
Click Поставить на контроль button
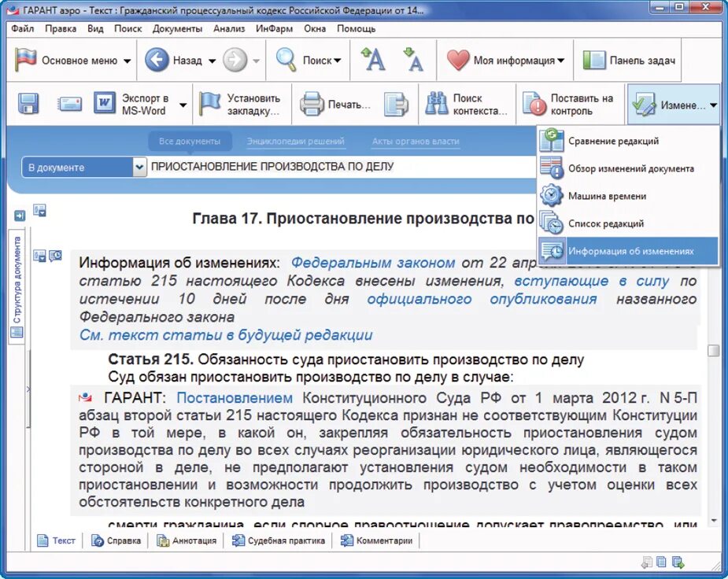(568, 105)
